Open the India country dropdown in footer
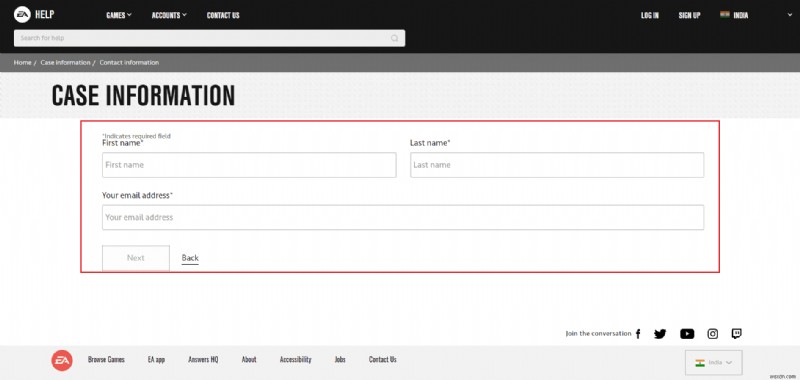The height and width of the screenshot is (380, 800). click(714, 362)
